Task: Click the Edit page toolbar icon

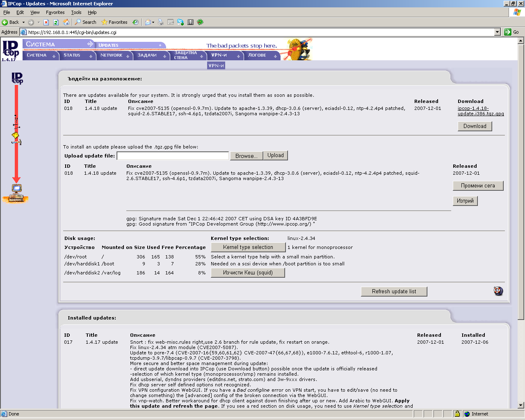Action: point(171,22)
